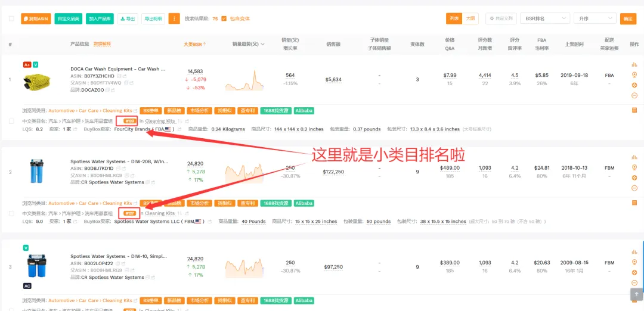Click the 新品榜 tag in DOCA row
The height and width of the screenshot is (311, 644).
[175, 111]
